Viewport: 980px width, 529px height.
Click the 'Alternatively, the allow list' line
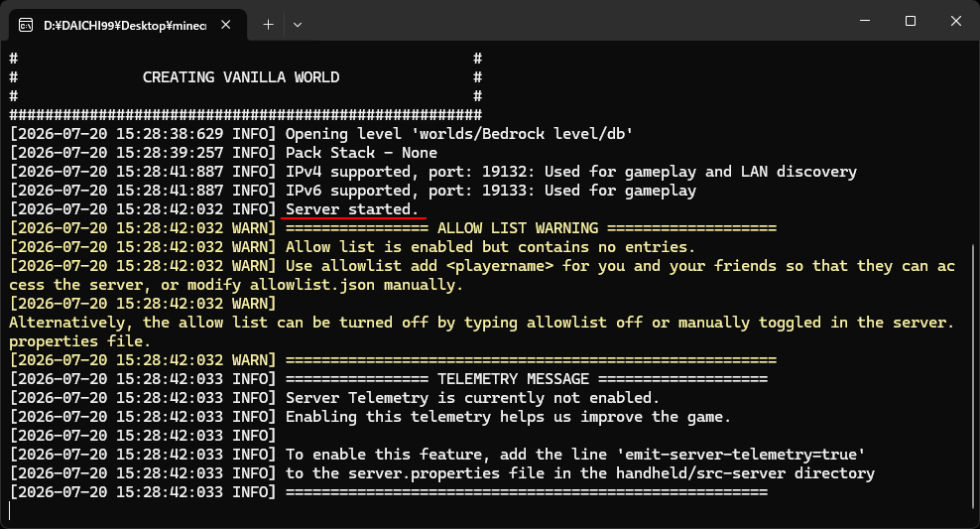tap(482, 322)
